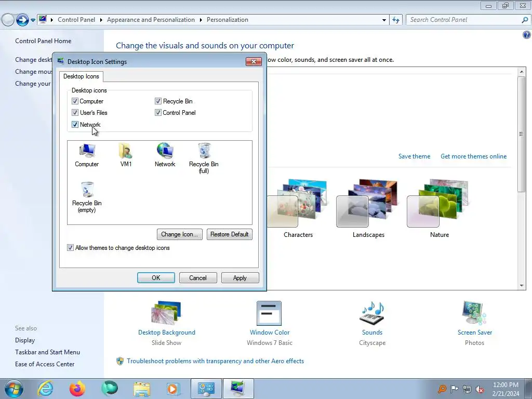The height and width of the screenshot is (399, 532).
Task: Uncheck the Computer checkbox
Action: point(75,101)
